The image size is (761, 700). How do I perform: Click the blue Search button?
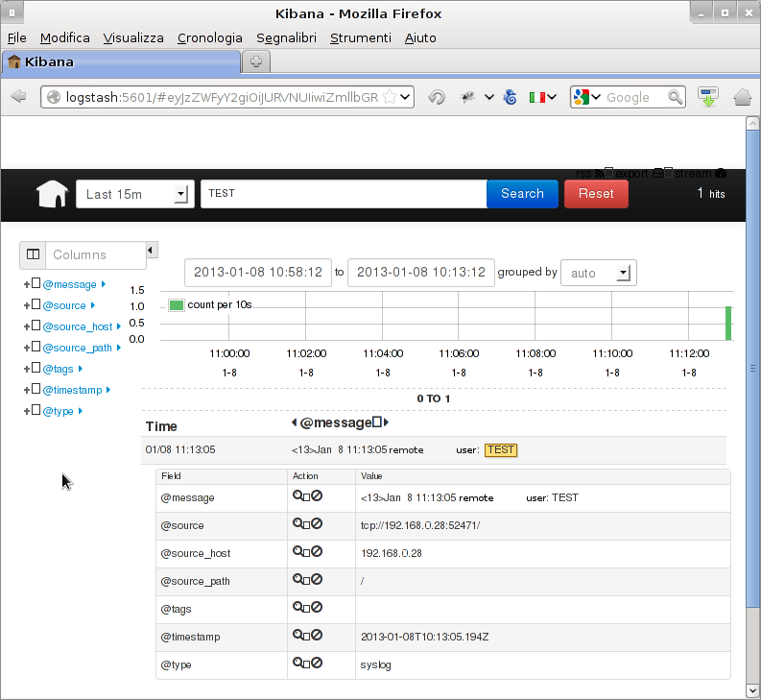click(x=522, y=194)
